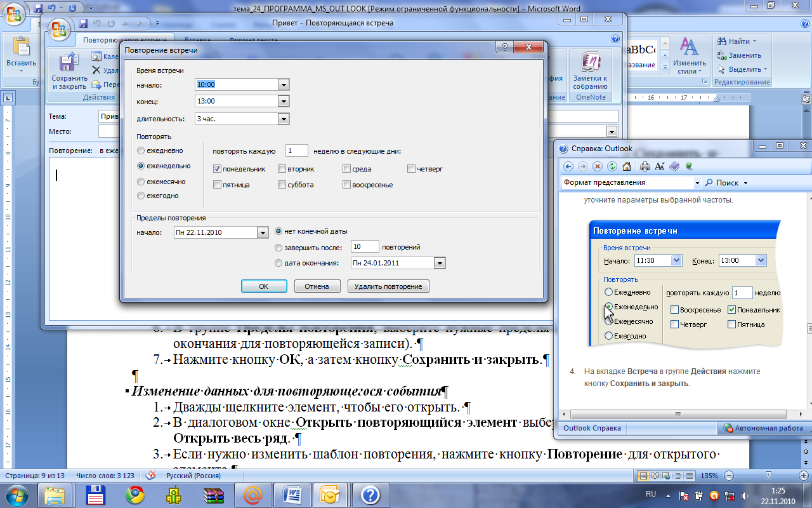Viewport: 812px width, 508px height.
Task: Check the Sunday checkbox
Action: click(x=346, y=185)
